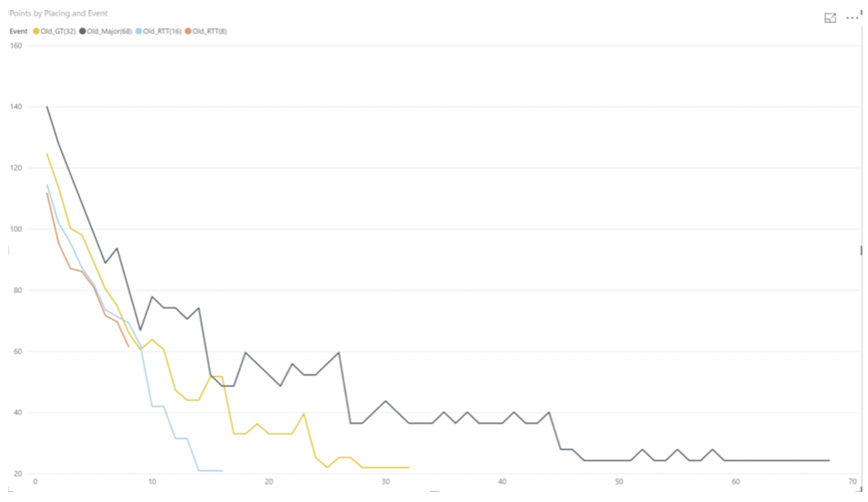Click the light blue Old_RTT(16) legend marker
Image resolution: width=868 pixels, height=502 pixels.
139,31
